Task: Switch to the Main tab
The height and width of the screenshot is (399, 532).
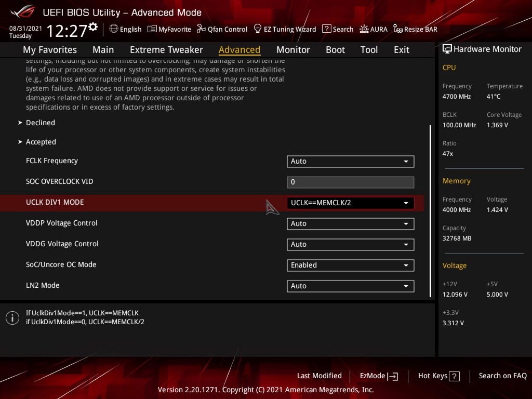Action: pos(103,50)
